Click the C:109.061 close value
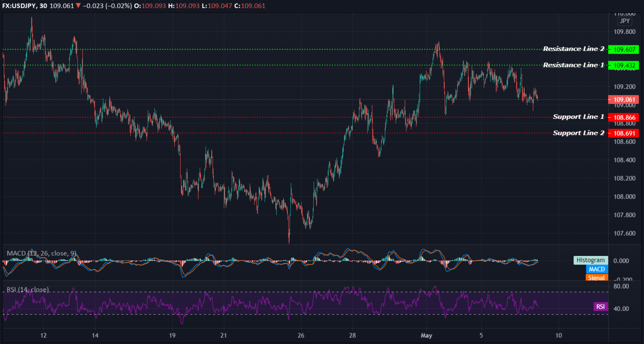The image size is (644, 344). 250,6
